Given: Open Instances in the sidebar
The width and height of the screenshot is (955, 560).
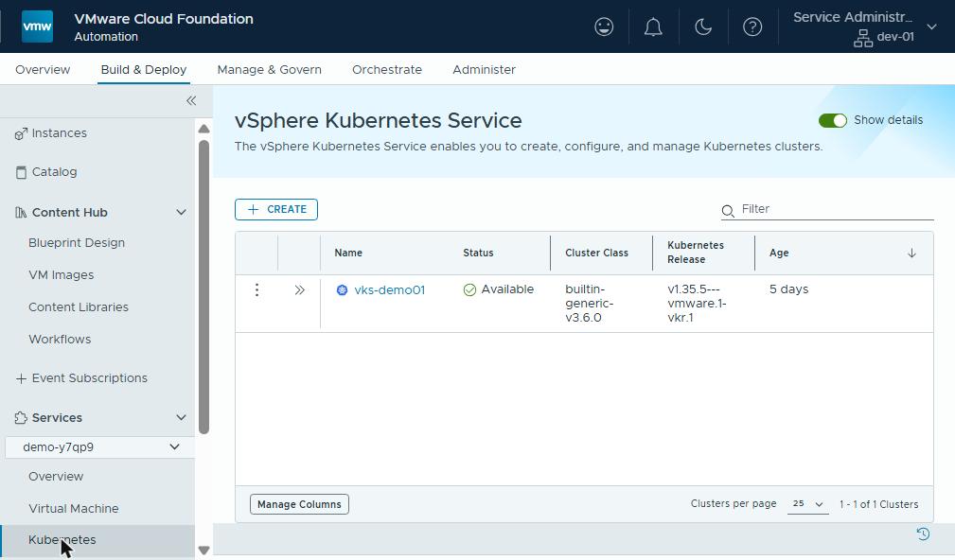Looking at the screenshot, I should (x=59, y=133).
